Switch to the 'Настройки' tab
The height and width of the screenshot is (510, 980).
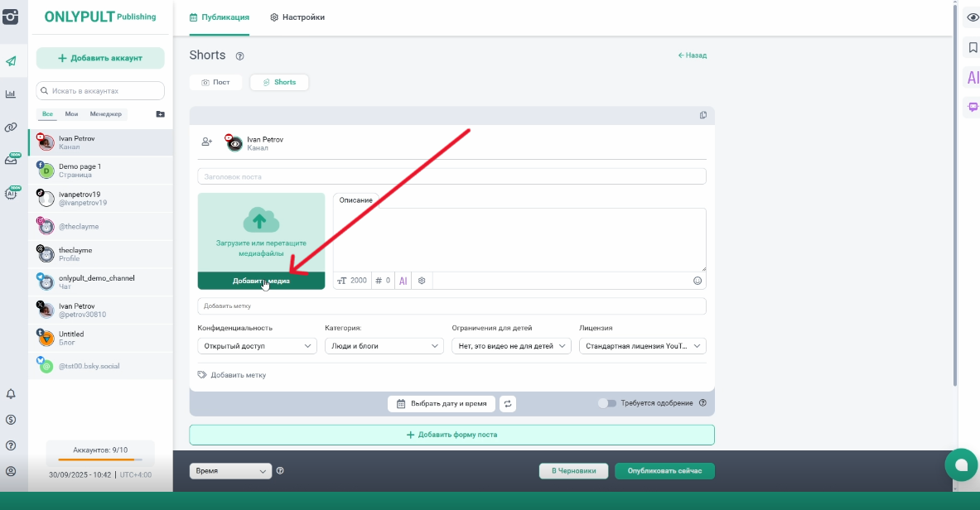pyautogui.click(x=297, y=17)
